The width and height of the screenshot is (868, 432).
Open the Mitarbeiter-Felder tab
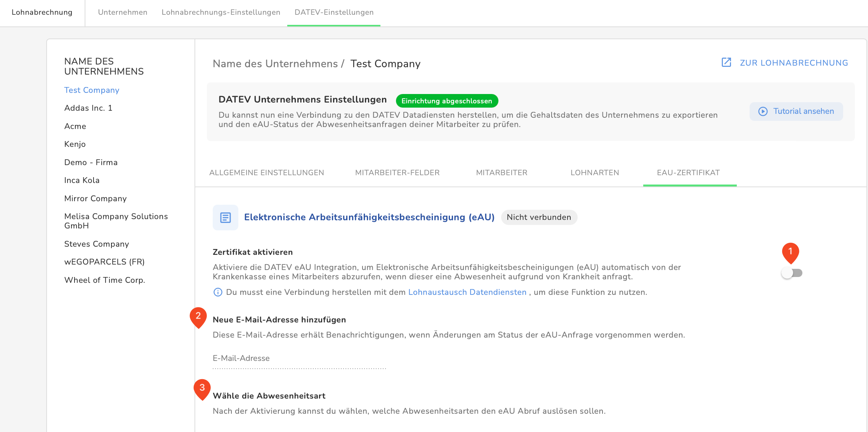[397, 173]
